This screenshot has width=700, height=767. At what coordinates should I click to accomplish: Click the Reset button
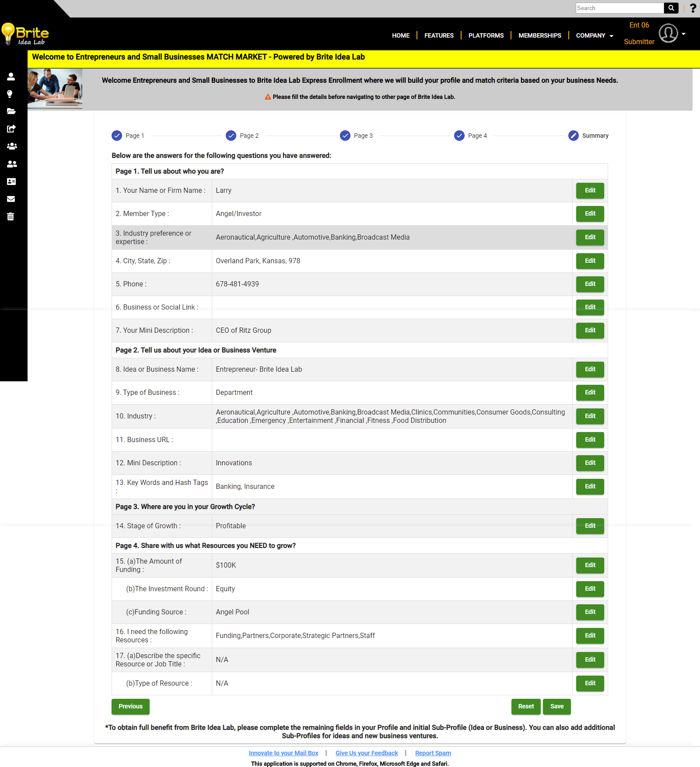(x=526, y=707)
